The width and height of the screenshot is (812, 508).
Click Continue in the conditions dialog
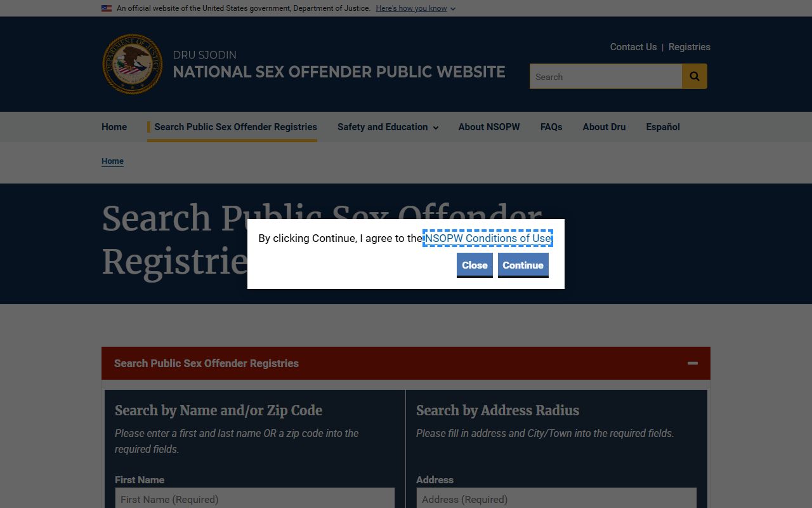click(523, 265)
